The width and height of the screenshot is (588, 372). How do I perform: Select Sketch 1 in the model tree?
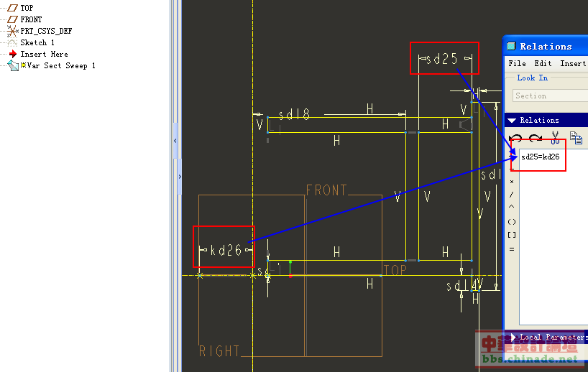pos(37,42)
